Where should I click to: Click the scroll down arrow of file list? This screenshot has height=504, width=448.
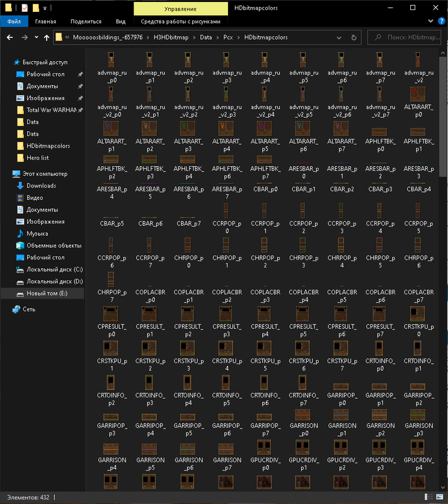[x=442, y=488]
